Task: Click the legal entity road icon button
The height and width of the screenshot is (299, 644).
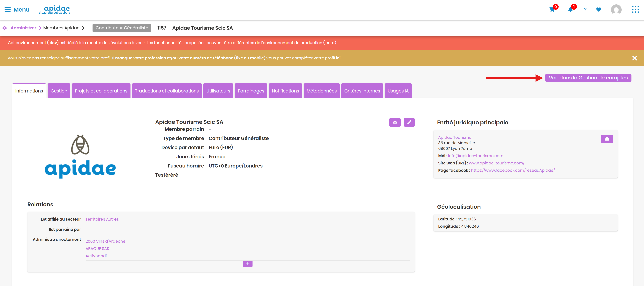Action: tap(607, 139)
